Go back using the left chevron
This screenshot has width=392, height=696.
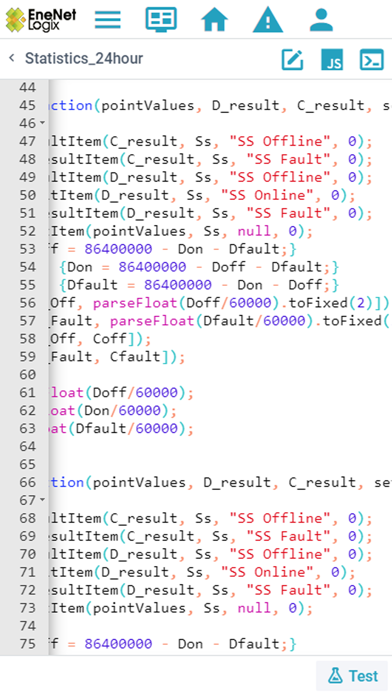pyautogui.click(x=12, y=58)
